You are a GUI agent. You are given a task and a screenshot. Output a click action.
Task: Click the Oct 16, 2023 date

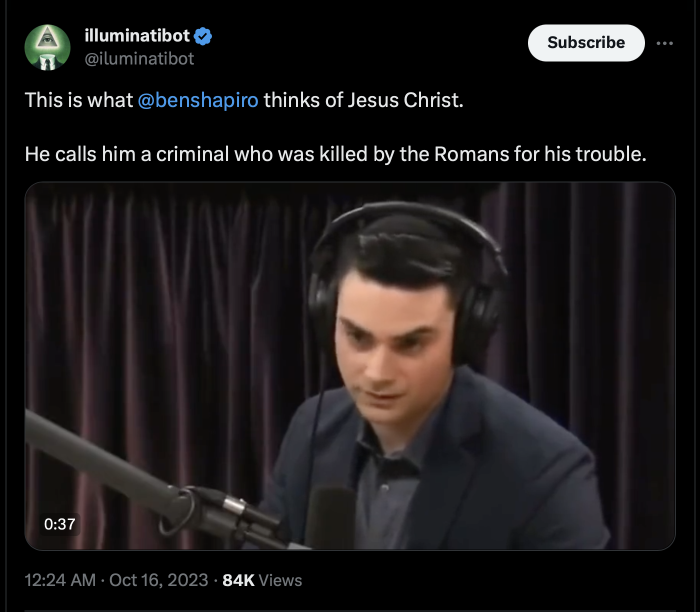click(x=158, y=580)
